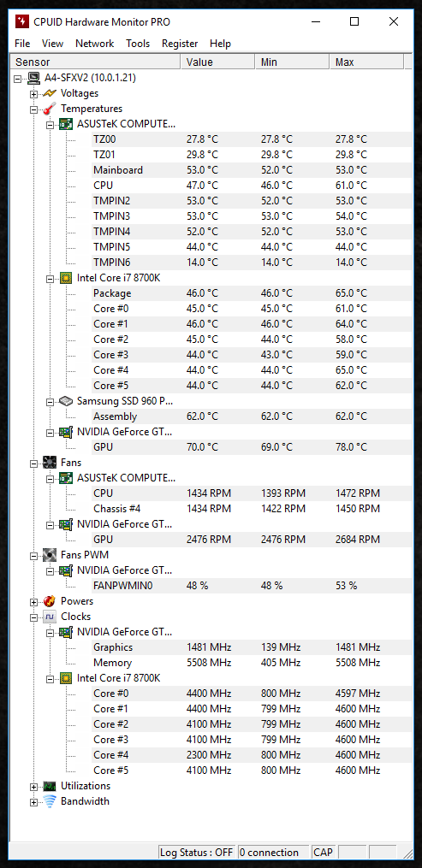Image resolution: width=422 pixels, height=868 pixels.
Task: Click the Fans category icon
Action: [x=51, y=463]
